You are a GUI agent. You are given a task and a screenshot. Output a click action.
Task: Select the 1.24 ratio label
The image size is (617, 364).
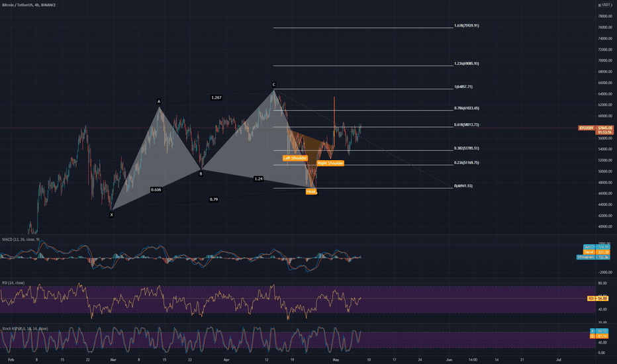[x=259, y=179]
